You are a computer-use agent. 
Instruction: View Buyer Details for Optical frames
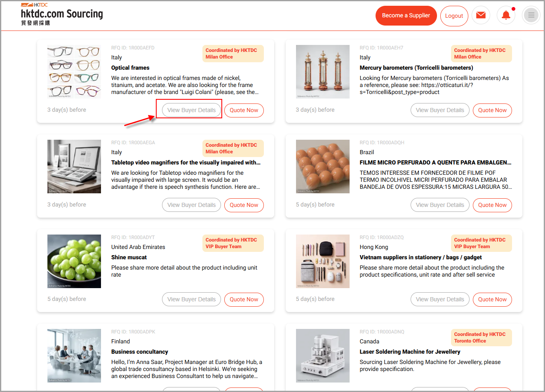tap(191, 110)
